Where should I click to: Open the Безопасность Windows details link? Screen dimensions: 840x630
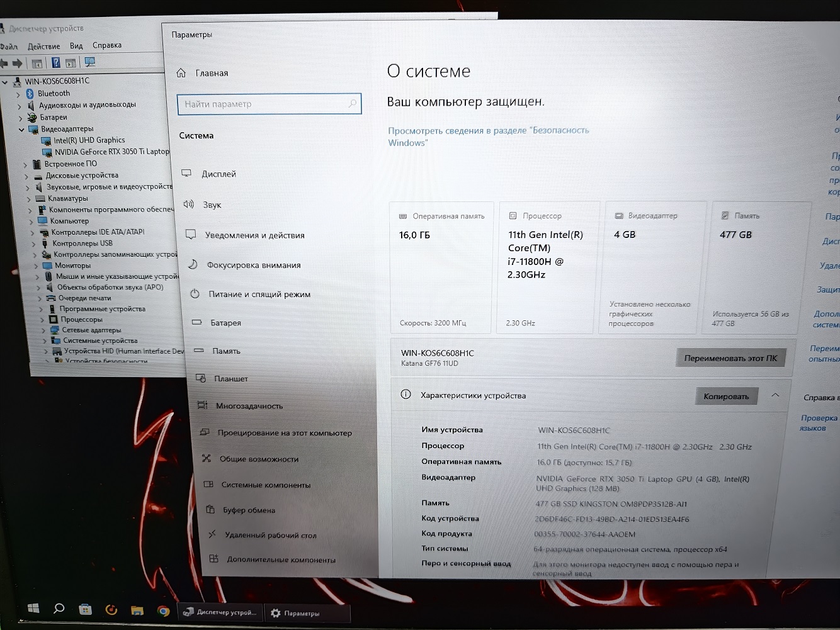(488, 137)
